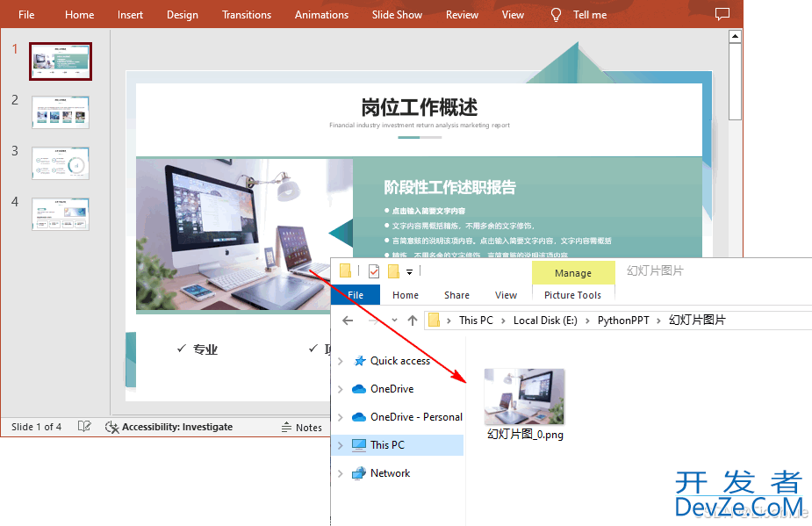Viewport: 812px width, 526px height.
Task: Open the Transitions ribbon tab
Action: click(247, 15)
